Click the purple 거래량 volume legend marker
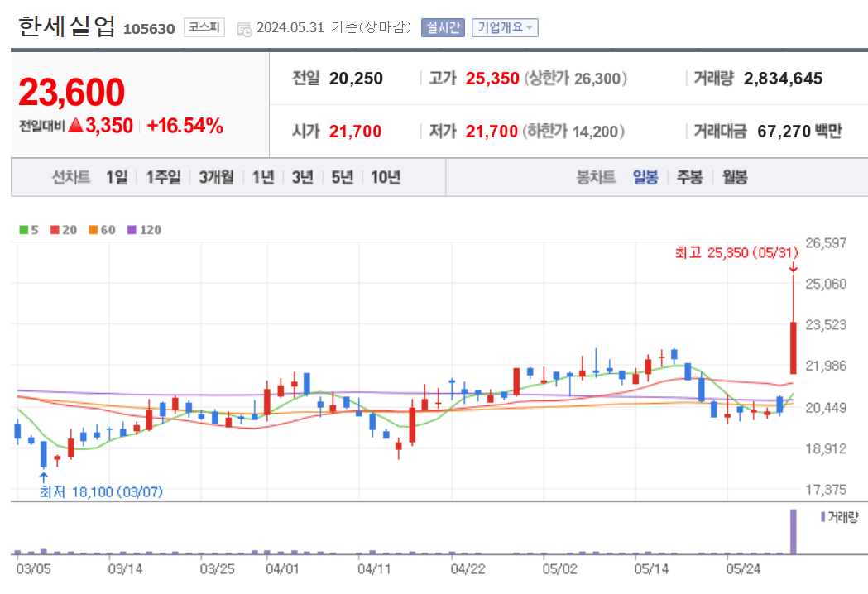The image size is (868, 594). pos(823,517)
